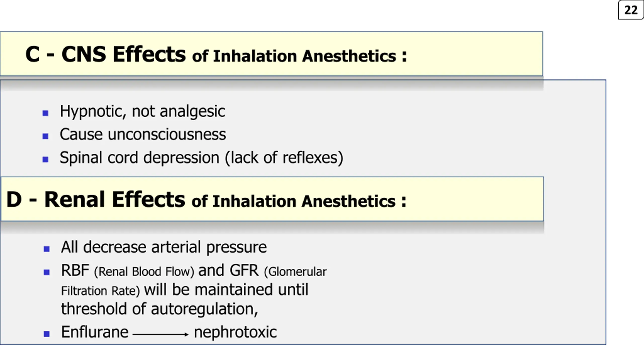This screenshot has height=362, width=644.
Task: Click the (Renal Blood Flow) parenthetical
Action: coord(144,272)
